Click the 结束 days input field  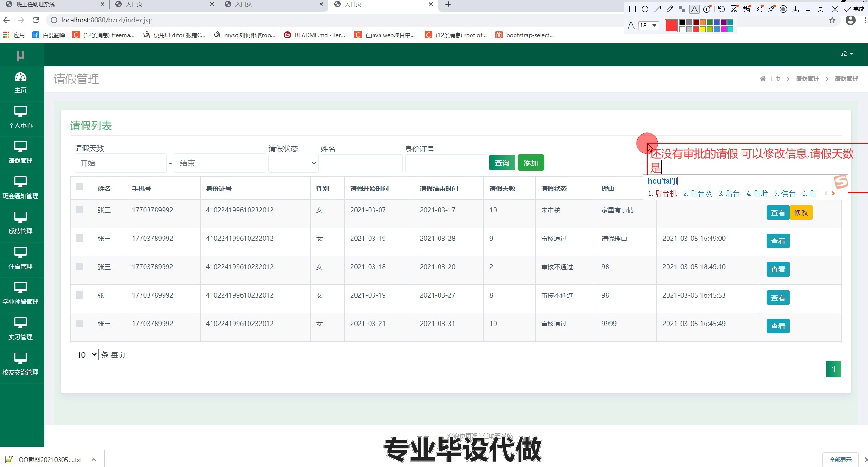point(220,163)
